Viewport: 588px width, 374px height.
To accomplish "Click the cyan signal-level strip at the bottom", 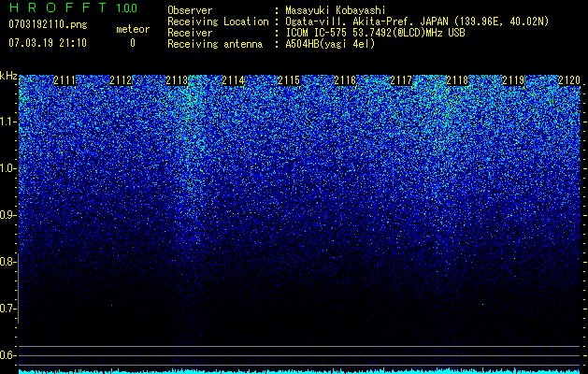I will [299, 371].
